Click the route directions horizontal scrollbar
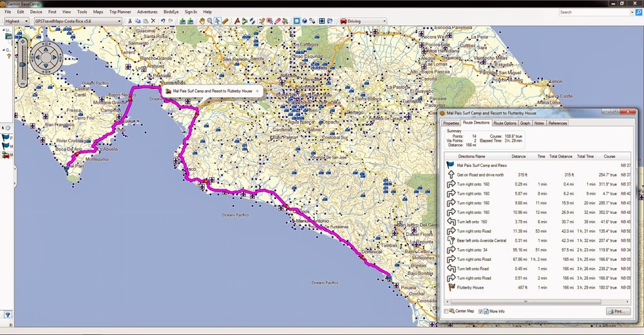 pyautogui.click(x=525, y=301)
